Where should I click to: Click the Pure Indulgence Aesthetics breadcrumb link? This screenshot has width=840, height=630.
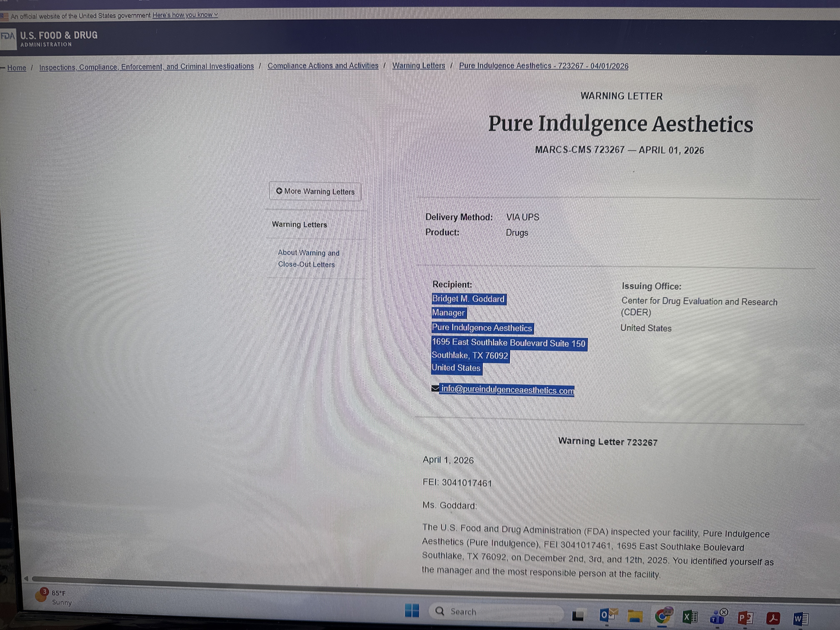(x=543, y=66)
